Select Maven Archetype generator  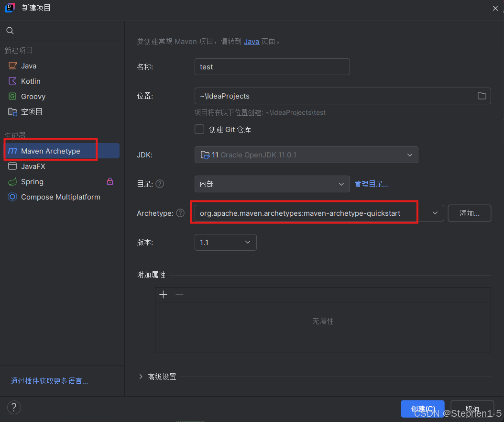click(x=62, y=151)
